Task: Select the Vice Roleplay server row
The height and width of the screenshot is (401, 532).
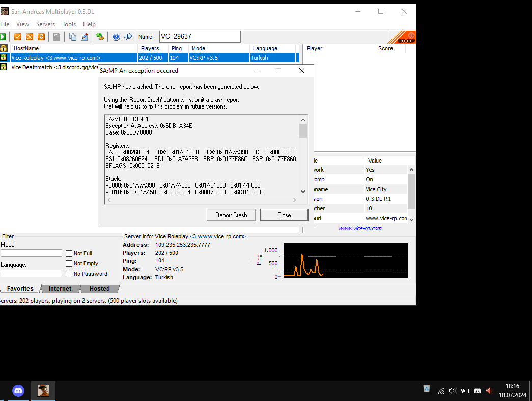Action: click(149, 58)
